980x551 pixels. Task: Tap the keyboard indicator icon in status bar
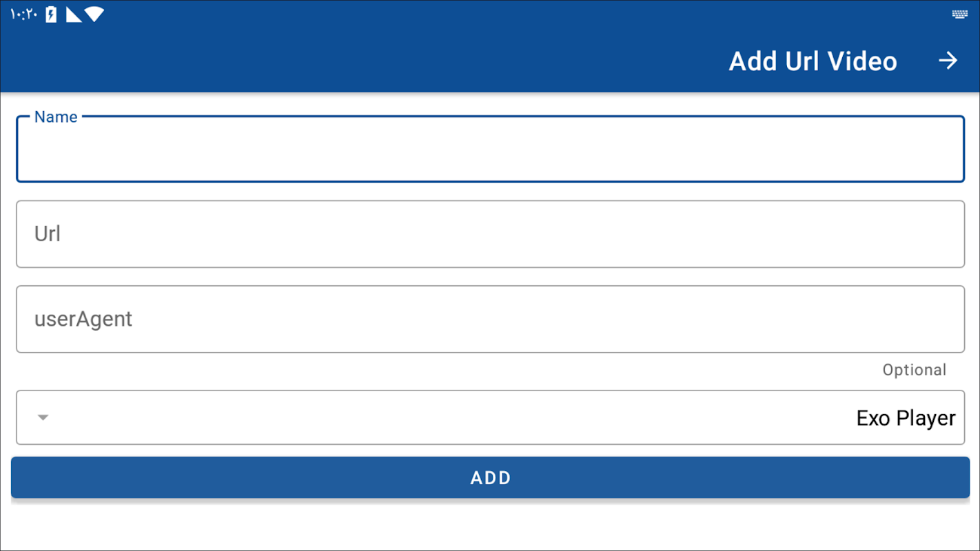(959, 14)
